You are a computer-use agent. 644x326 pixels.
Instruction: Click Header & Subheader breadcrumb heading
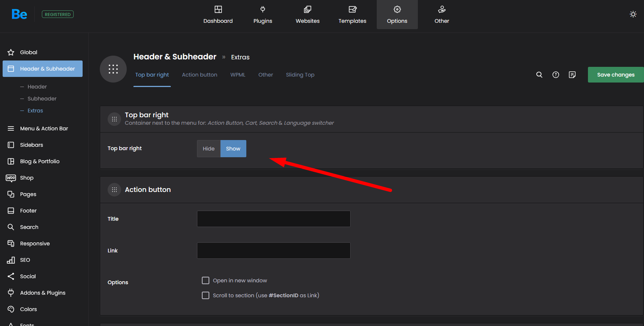click(x=175, y=57)
